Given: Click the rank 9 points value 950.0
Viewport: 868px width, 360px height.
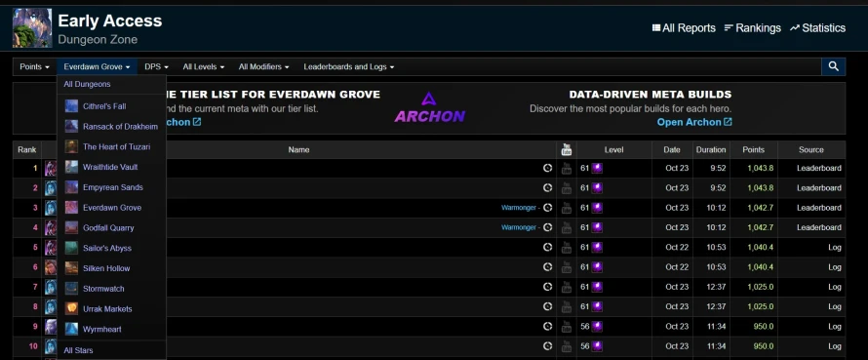Looking at the screenshot, I should [x=764, y=326].
